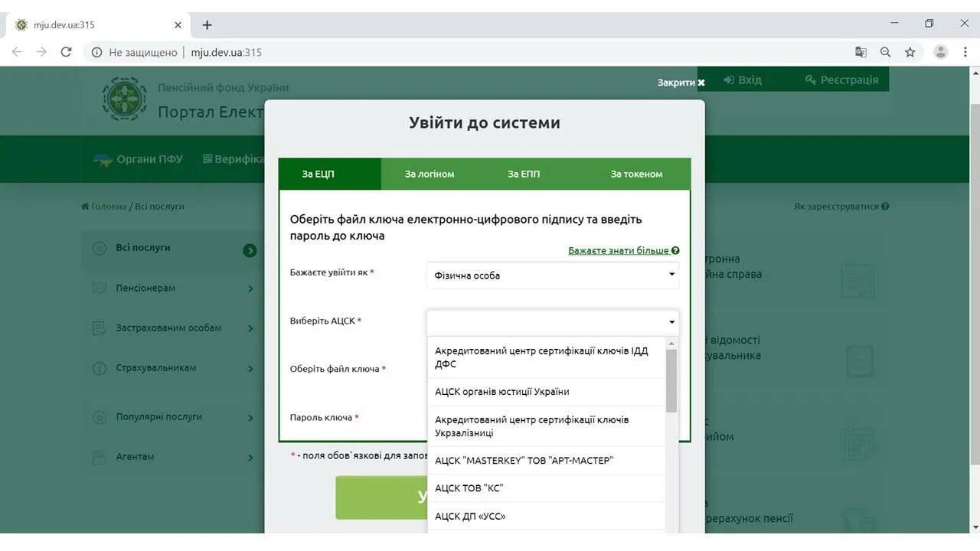Reload the page with refresh icon
Screen dimensions: 980x551
point(66,52)
